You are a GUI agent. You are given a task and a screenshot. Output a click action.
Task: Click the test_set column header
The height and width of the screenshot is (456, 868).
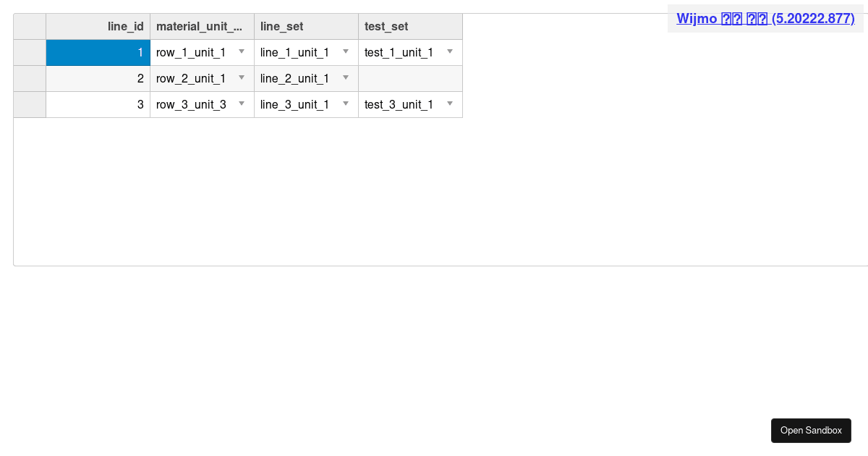[x=411, y=27]
